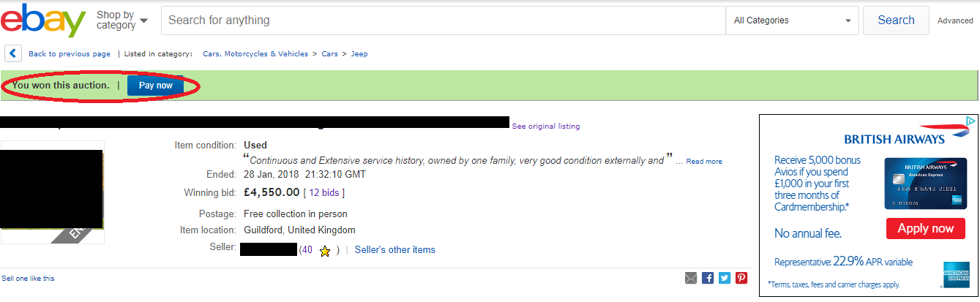The image size is (980, 302).
Task: Click the Search for anything field
Action: point(444,20)
